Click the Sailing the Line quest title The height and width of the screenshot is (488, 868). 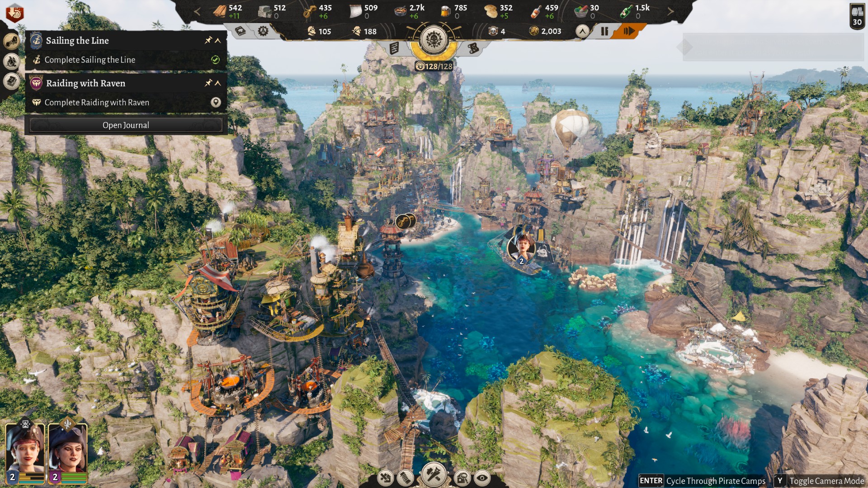(x=77, y=41)
